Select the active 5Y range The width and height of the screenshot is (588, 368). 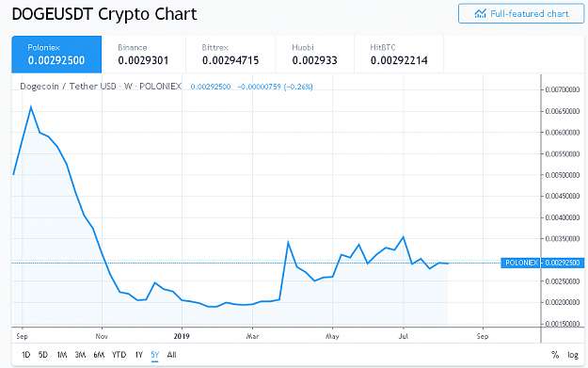(155, 355)
